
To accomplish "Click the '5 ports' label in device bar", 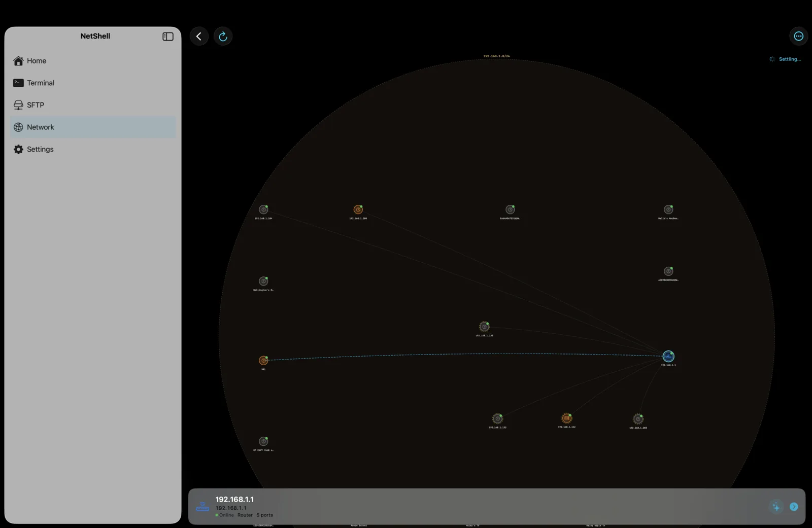I will [x=264, y=515].
